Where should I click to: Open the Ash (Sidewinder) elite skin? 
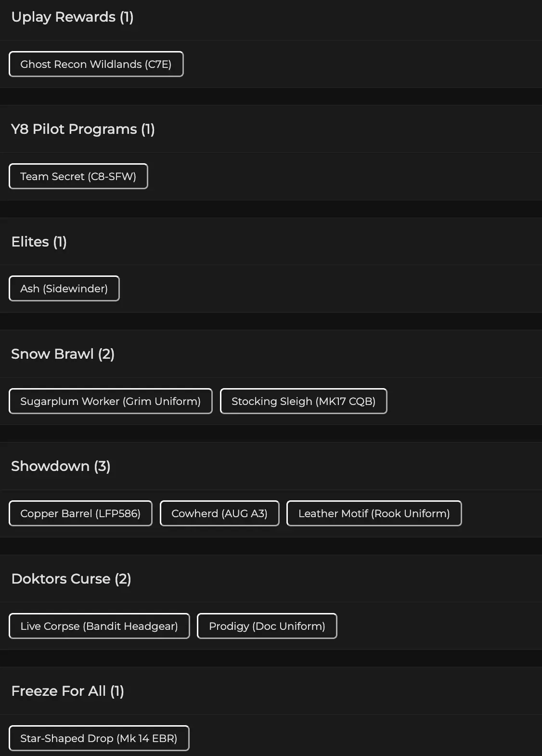point(64,288)
